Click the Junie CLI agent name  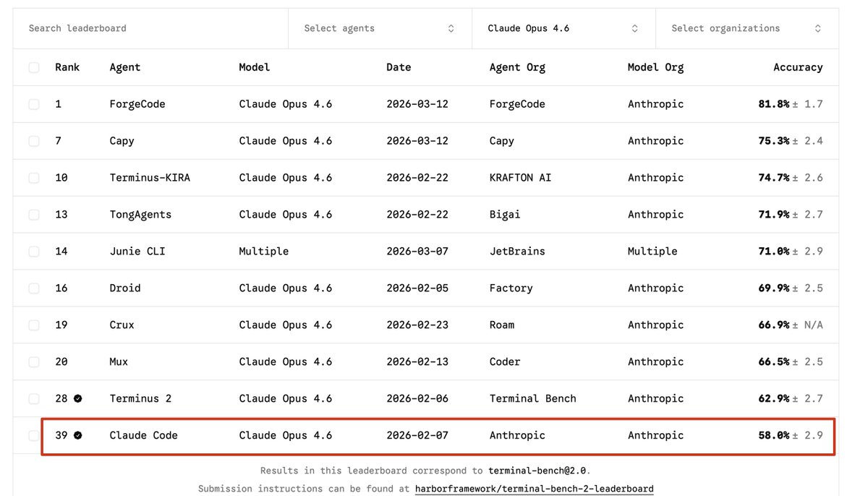click(x=137, y=252)
